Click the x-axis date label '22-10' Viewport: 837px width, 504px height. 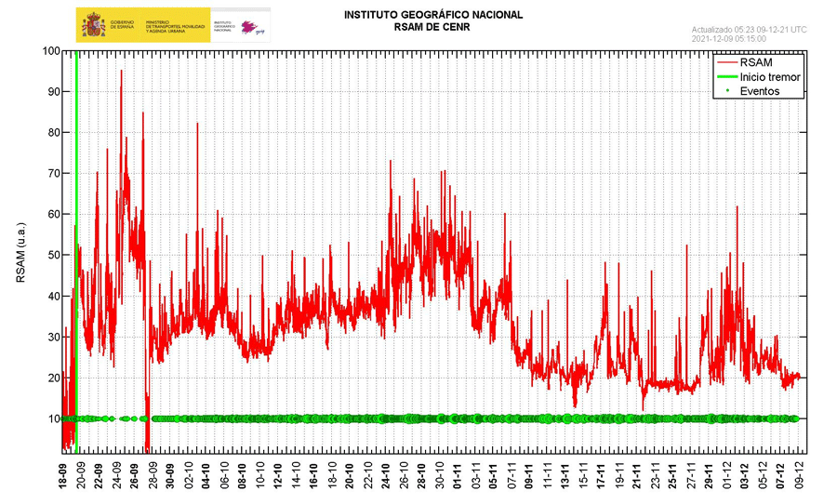pos(367,476)
